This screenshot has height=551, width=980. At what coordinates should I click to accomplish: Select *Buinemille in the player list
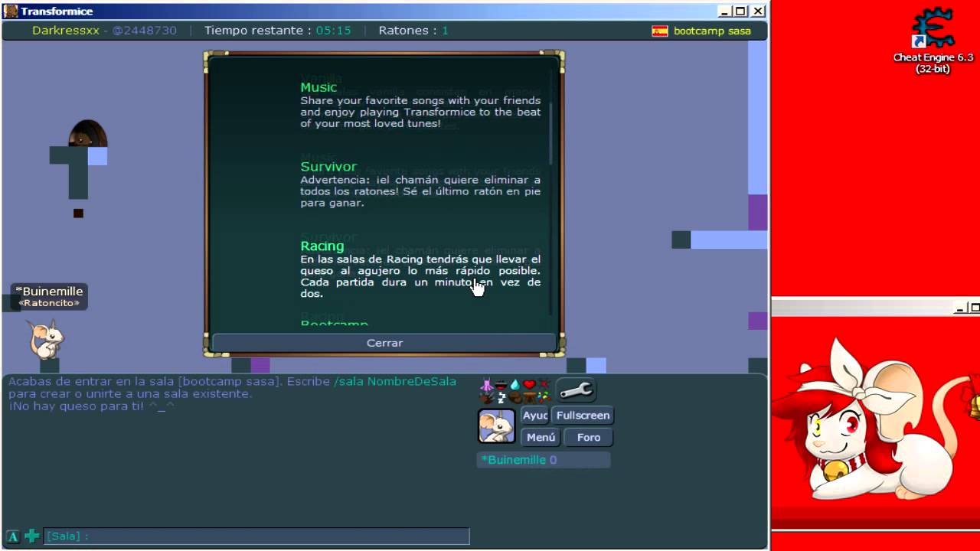tap(544, 460)
